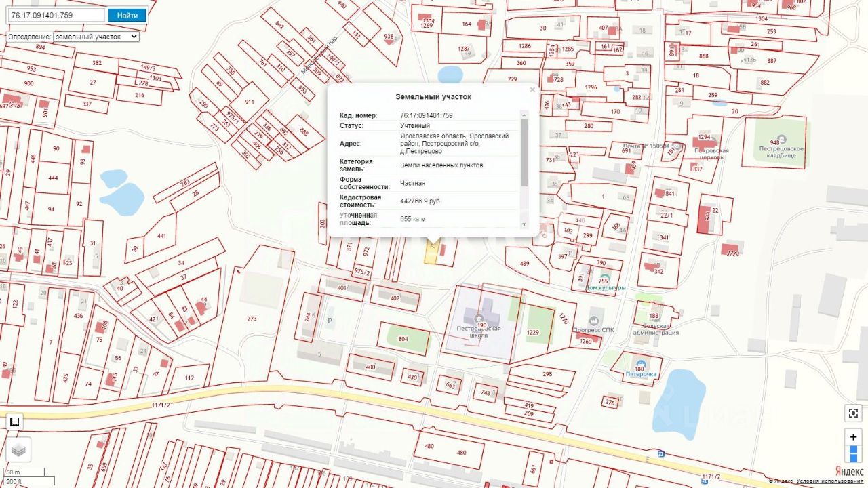
Task: Click parcel 1287 on the map
Action: (464, 49)
